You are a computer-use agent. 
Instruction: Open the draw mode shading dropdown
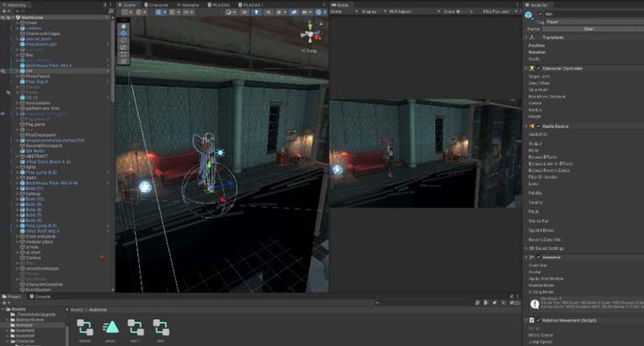pyautogui.click(x=231, y=13)
